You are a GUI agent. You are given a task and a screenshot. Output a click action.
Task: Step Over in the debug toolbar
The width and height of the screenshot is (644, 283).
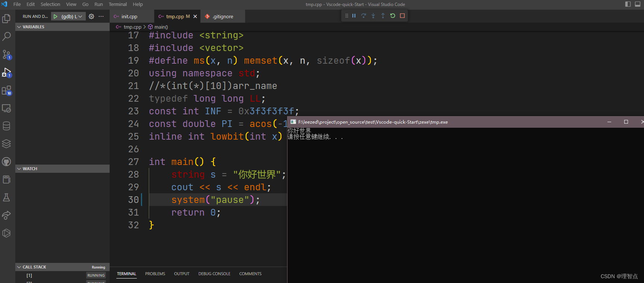click(364, 16)
